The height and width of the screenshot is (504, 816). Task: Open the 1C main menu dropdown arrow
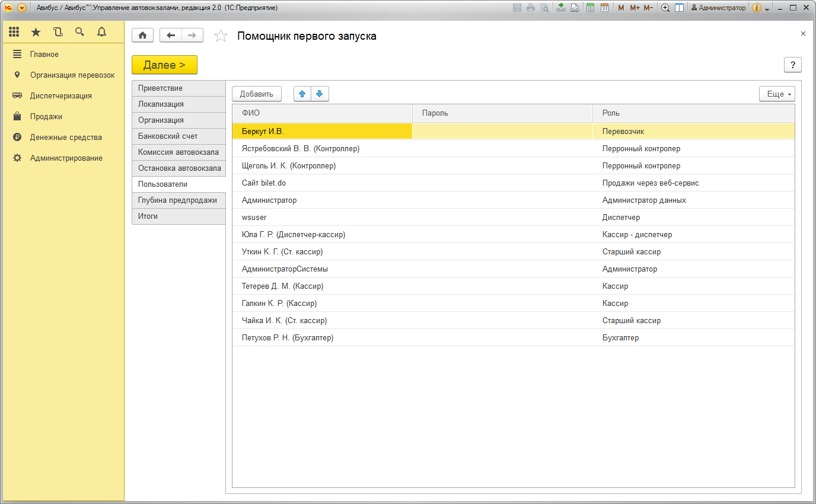pos(22,8)
